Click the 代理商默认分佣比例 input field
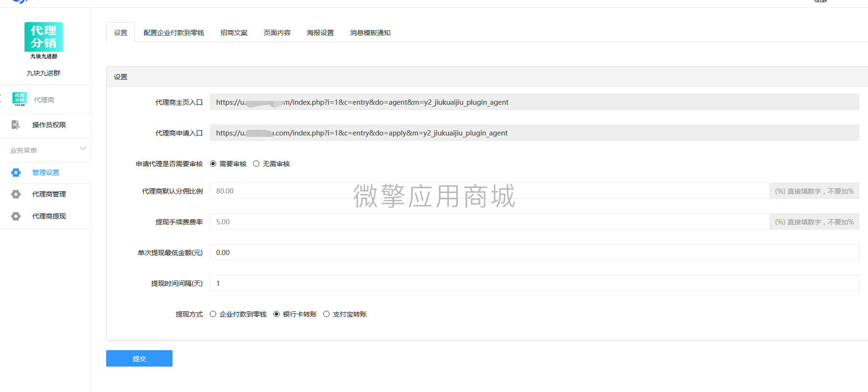 click(489, 191)
